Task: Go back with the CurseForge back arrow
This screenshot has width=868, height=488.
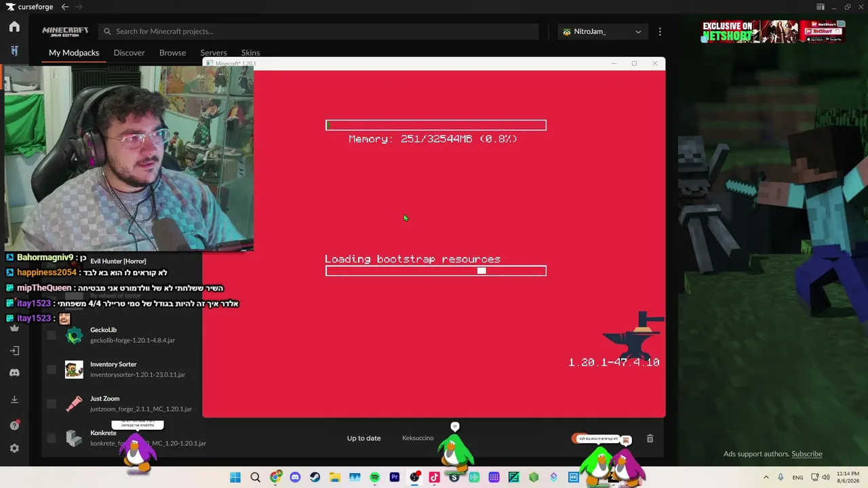Action: [64, 7]
